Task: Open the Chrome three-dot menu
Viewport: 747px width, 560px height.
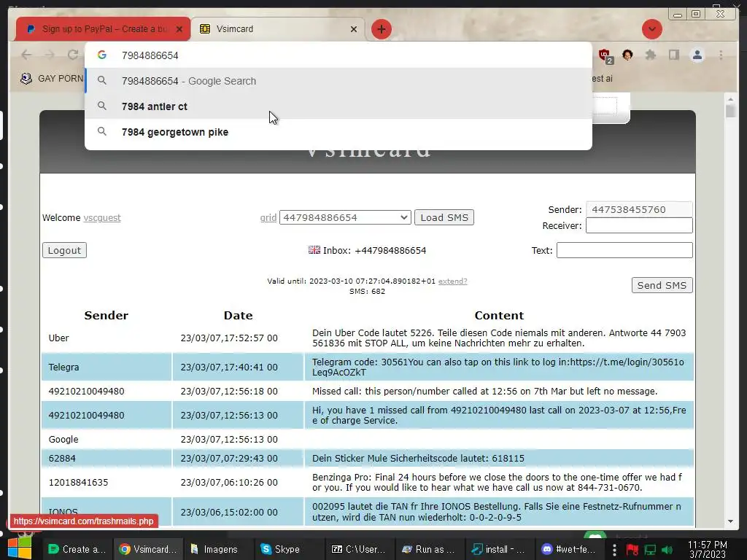Action: click(721, 55)
